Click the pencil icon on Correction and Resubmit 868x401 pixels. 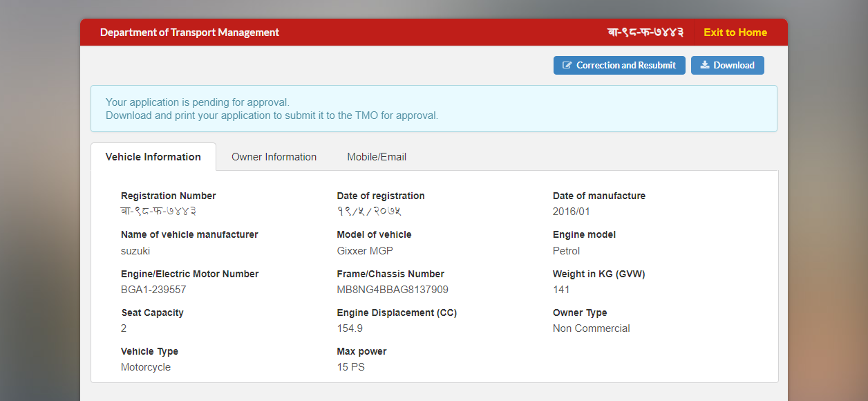point(569,65)
